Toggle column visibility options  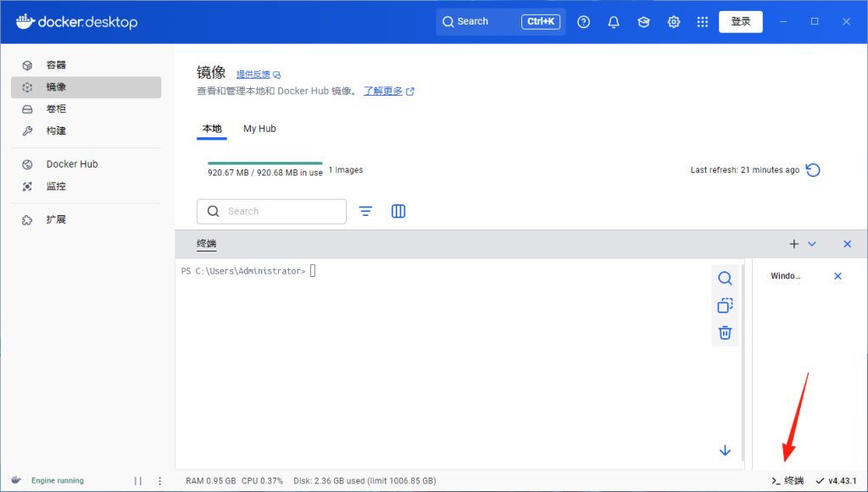pyautogui.click(x=398, y=211)
